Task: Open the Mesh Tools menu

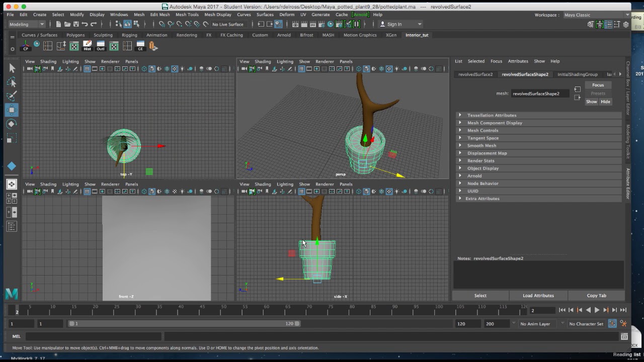Action: pos(187,15)
